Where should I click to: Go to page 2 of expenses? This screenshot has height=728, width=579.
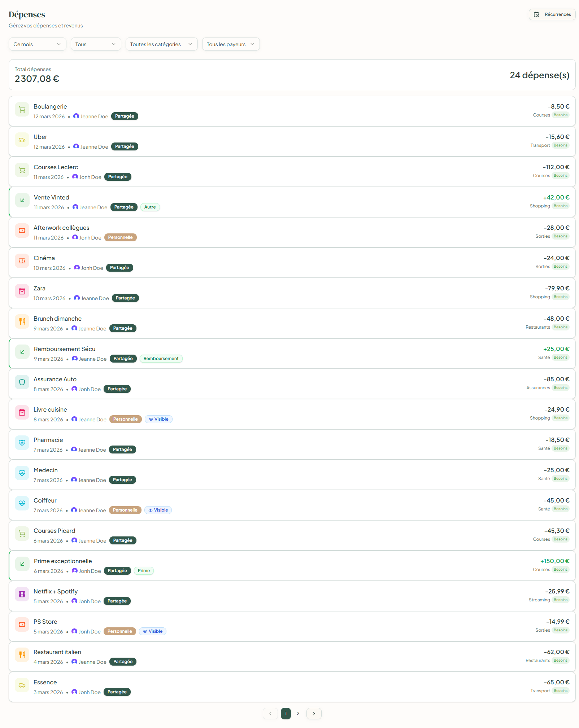coord(298,714)
